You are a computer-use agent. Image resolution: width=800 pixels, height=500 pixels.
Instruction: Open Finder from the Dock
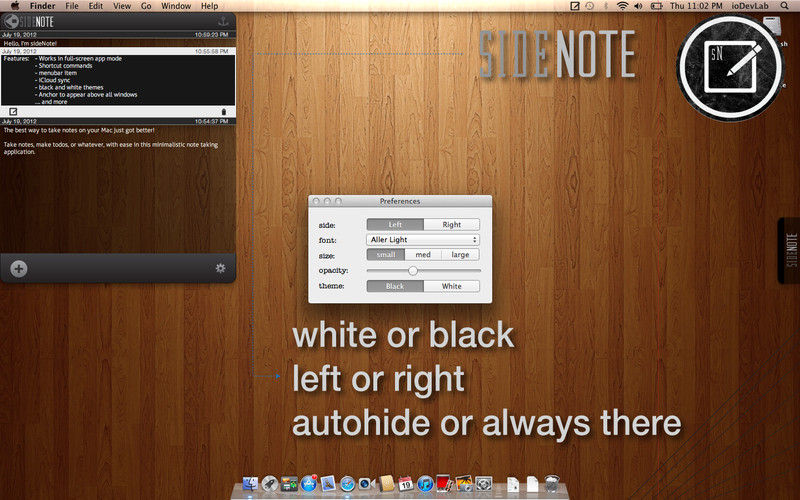click(251, 483)
